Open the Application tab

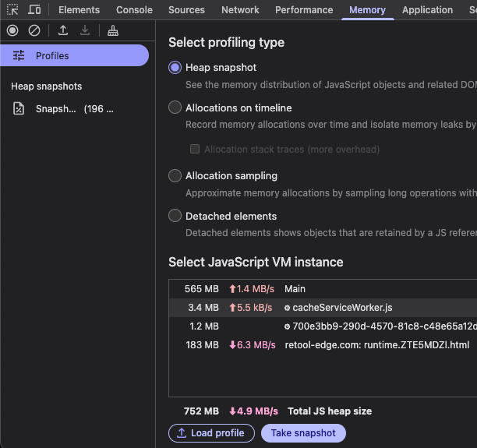coord(427,10)
